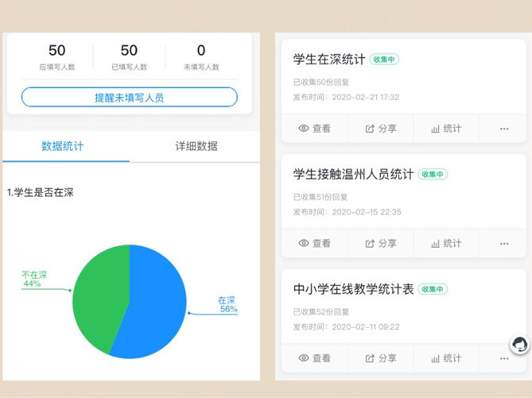Image resolution: width=532 pixels, height=398 pixels.
Task: Click eye icon under 中小学在线教学统计表
Action: pyautogui.click(x=304, y=358)
